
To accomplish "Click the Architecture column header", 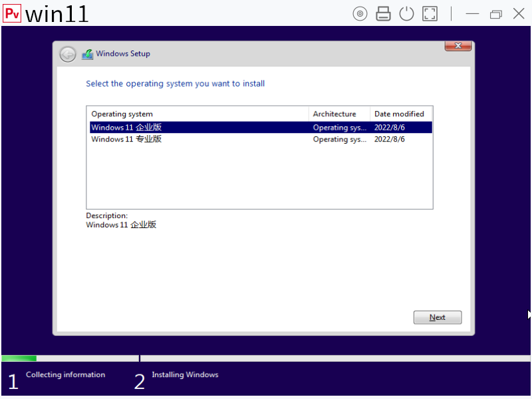I will (x=339, y=114).
